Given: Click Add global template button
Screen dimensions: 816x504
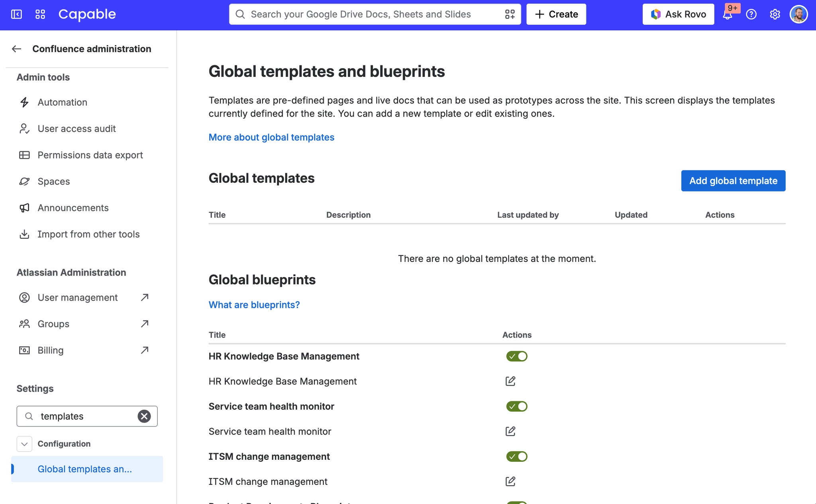Looking at the screenshot, I should [733, 181].
